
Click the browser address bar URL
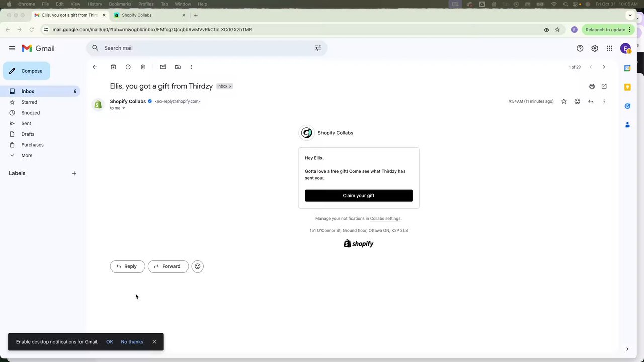(x=152, y=30)
